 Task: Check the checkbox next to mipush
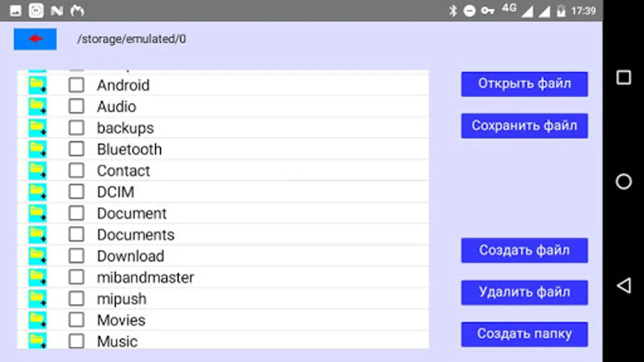pyautogui.click(x=76, y=298)
